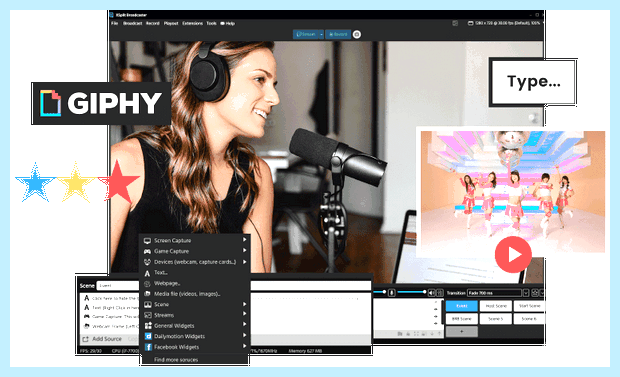The image size is (620, 377).
Task: Choose Devices (webcam, capture cards) entry
Action: pos(195,262)
